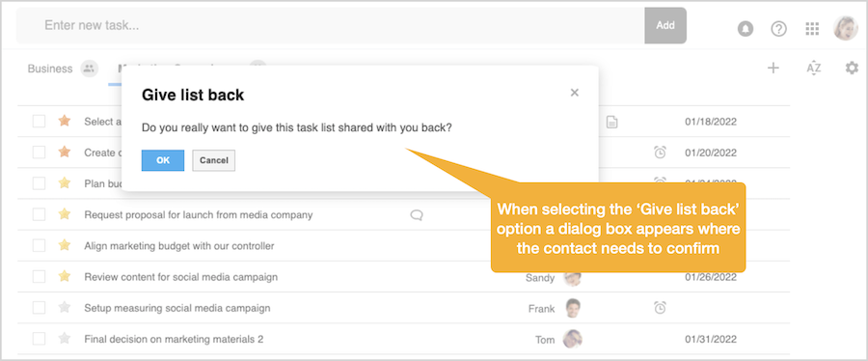The image size is (868, 361).
Task: Click the Cancel button in the dialog
Action: click(x=214, y=160)
